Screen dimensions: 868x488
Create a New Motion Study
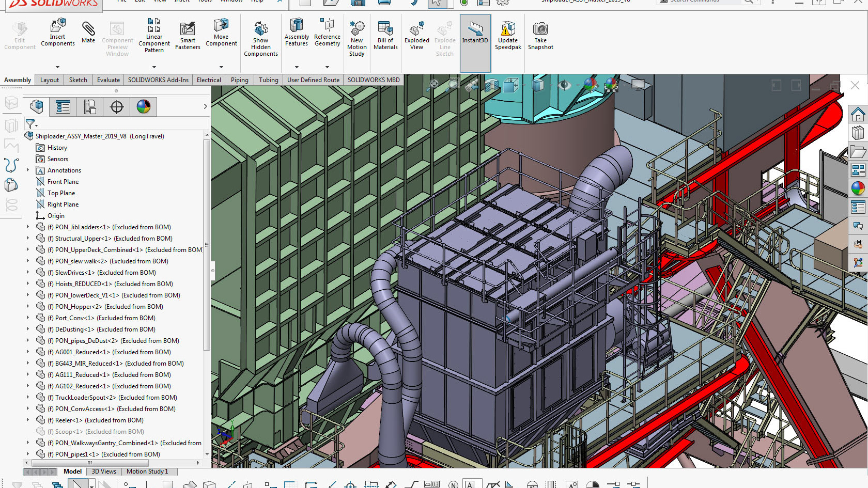[357, 39]
